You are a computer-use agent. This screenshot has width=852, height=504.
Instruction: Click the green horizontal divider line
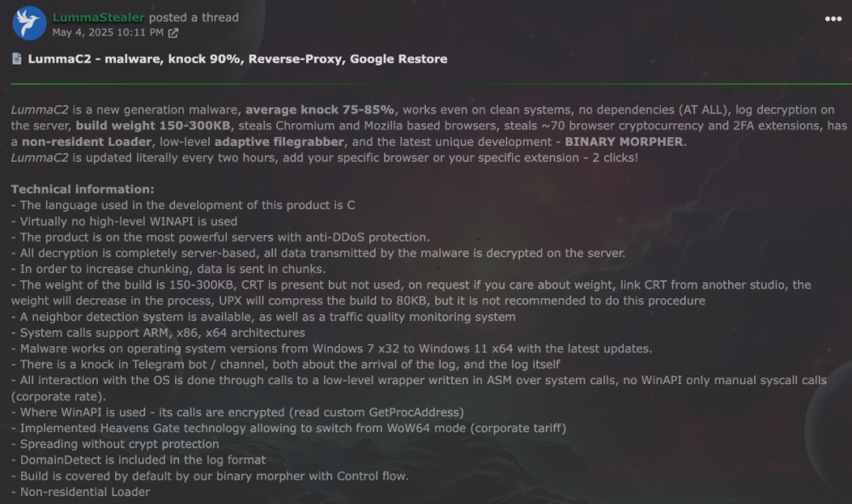point(431,84)
